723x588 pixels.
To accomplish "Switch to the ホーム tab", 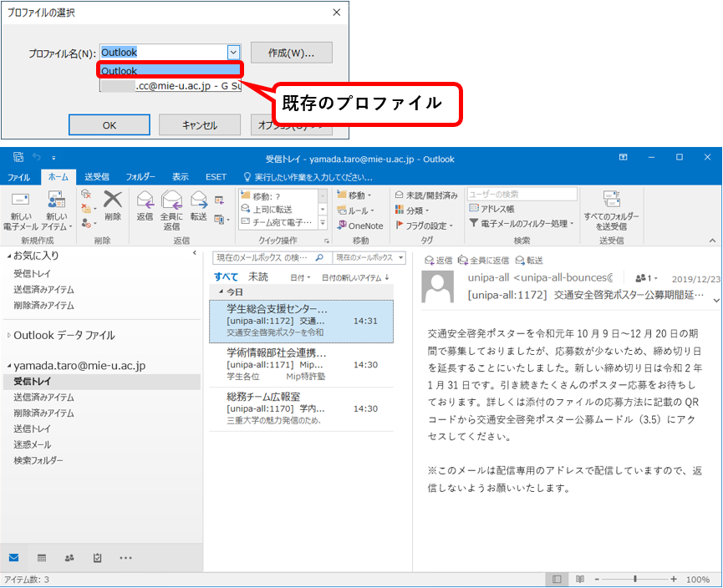I will tap(59, 177).
